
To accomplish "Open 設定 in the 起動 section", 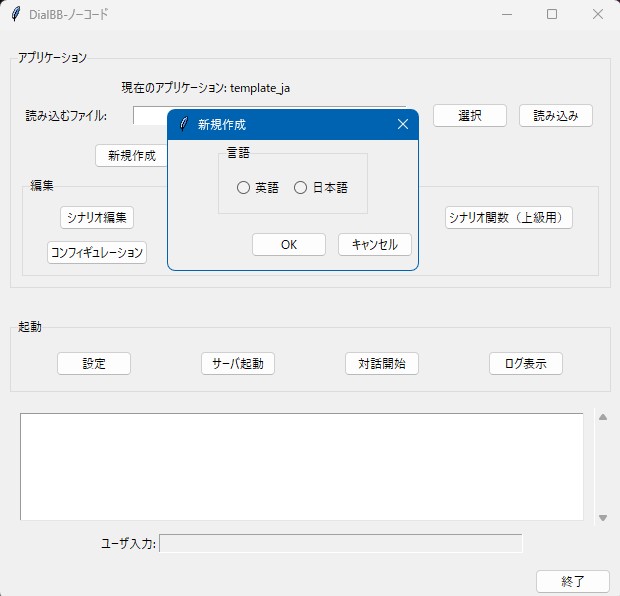I will pyautogui.click(x=94, y=363).
